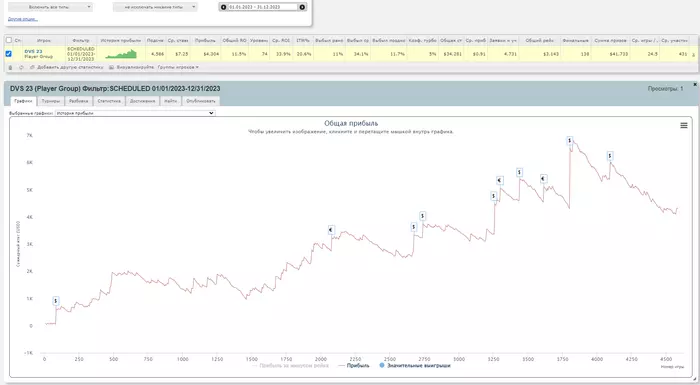Toggle the 'Прибыль' legend series
Screen dimensions: 700x385
(x=354, y=365)
